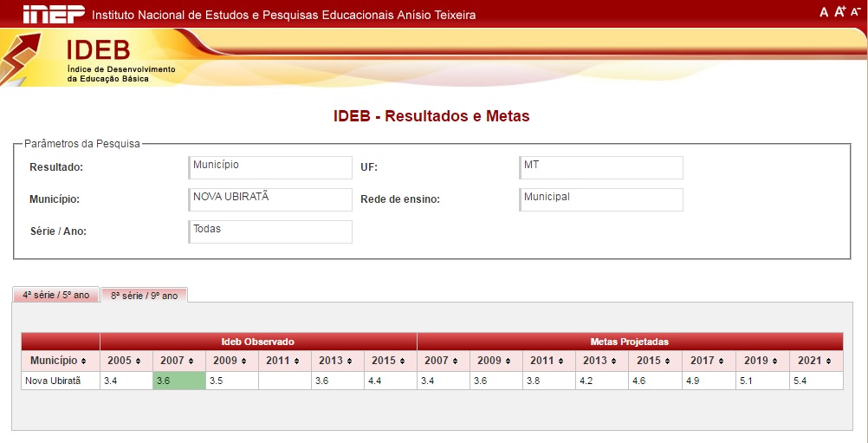
Task: Click the 2015 observed value 4.4
Action: click(x=391, y=381)
